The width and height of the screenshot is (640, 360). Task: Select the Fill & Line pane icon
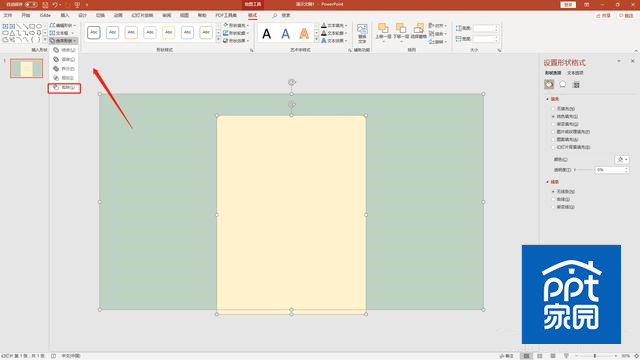549,84
